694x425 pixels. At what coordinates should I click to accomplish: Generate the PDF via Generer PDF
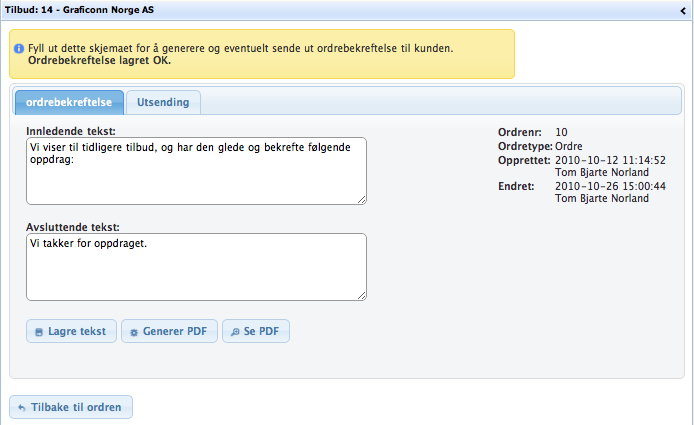point(168,331)
